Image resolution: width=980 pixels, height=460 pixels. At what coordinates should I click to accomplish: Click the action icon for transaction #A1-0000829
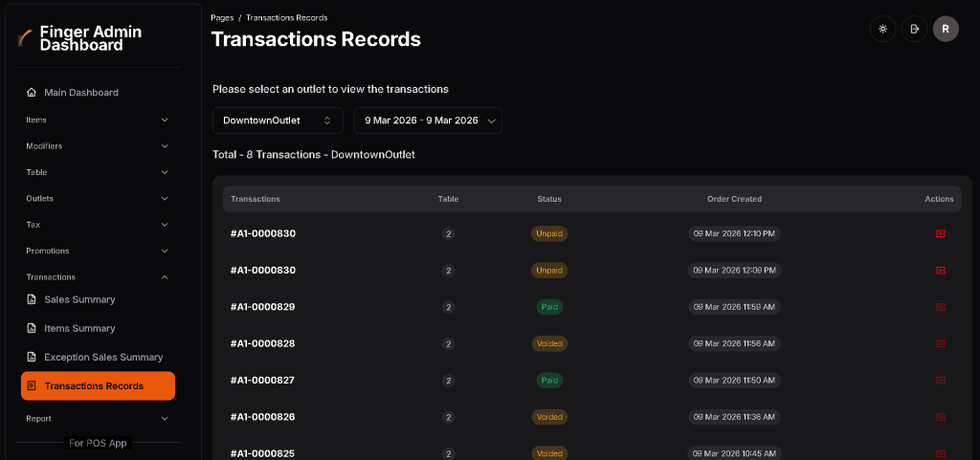940,307
